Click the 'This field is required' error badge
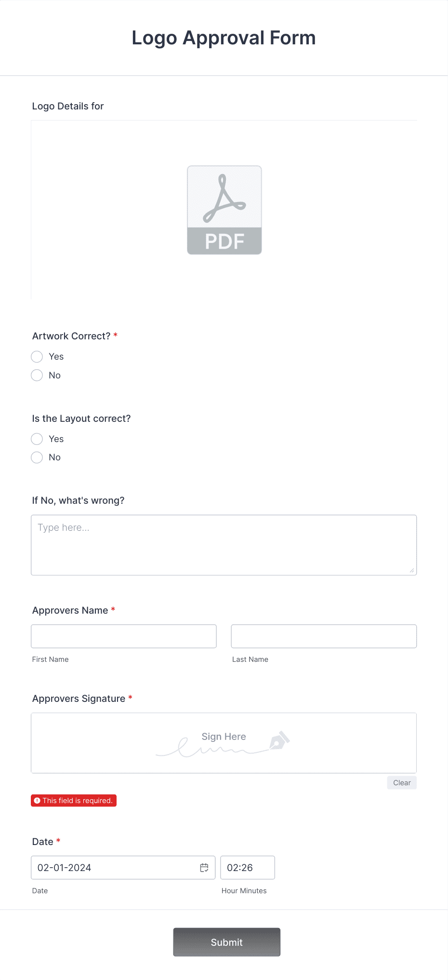 [74, 801]
